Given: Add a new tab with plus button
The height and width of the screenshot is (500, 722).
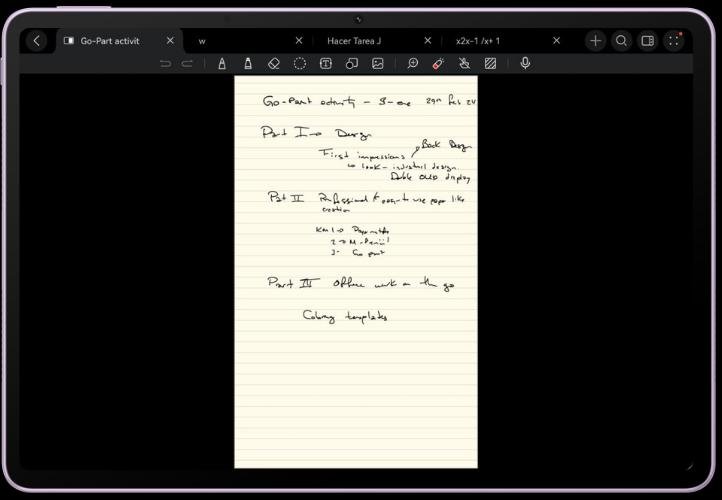Looking at the screenshot, I should [595, 41].
